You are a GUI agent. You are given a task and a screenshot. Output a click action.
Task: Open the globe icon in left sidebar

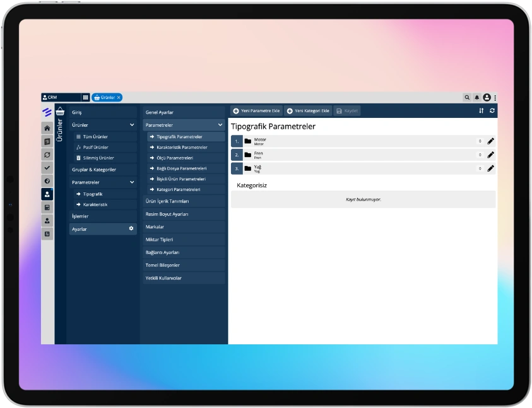tap(47, 180)
